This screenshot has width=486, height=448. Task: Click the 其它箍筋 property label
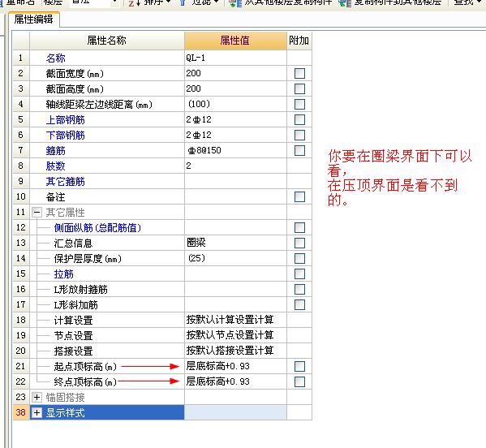[x=65, y=181]
